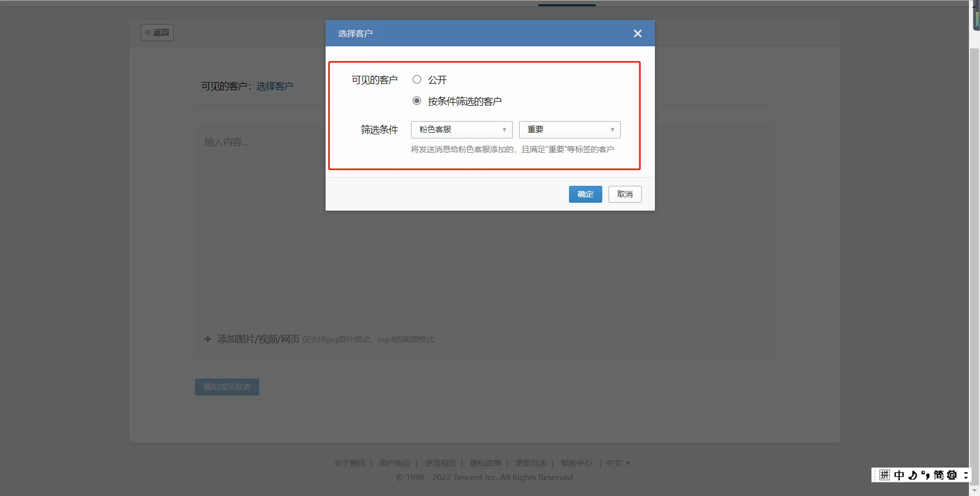Open the 选择客户 link beside 可见的客户
This screenshot has height=496, width=980.
point(275,86)
